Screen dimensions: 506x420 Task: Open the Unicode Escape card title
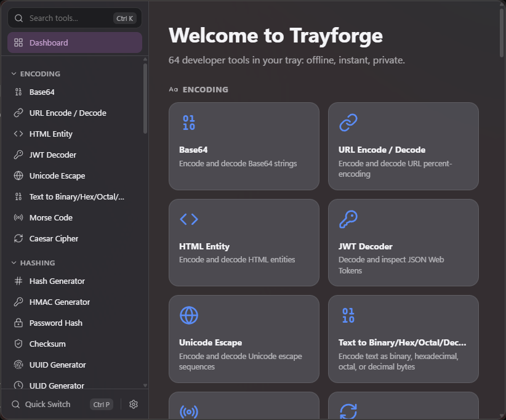point(211,342)
